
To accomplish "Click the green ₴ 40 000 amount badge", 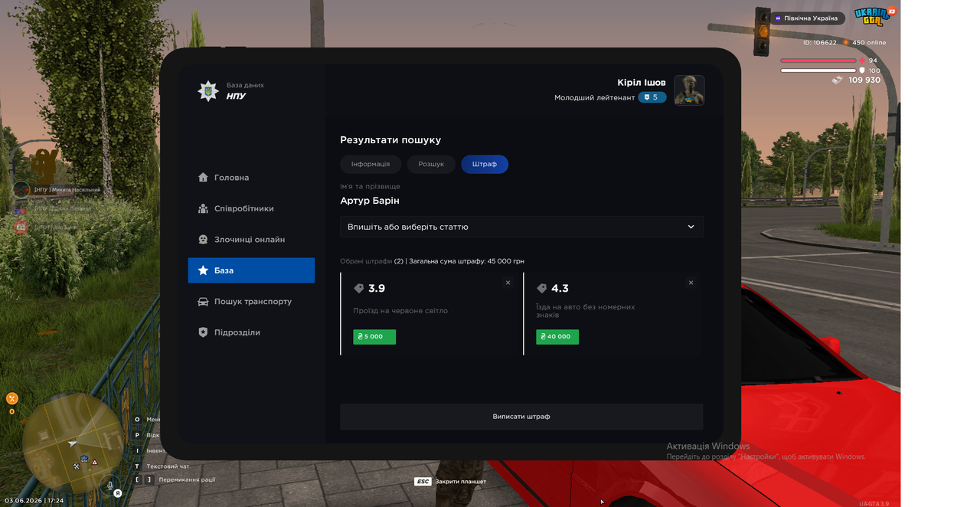I will click(x=557, y=336).
